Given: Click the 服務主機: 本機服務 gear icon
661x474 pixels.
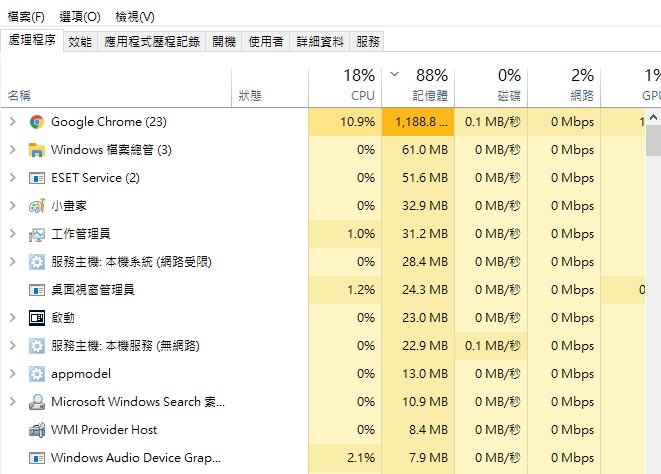Looking at the screenshot, I should click(x=37, y=346).
